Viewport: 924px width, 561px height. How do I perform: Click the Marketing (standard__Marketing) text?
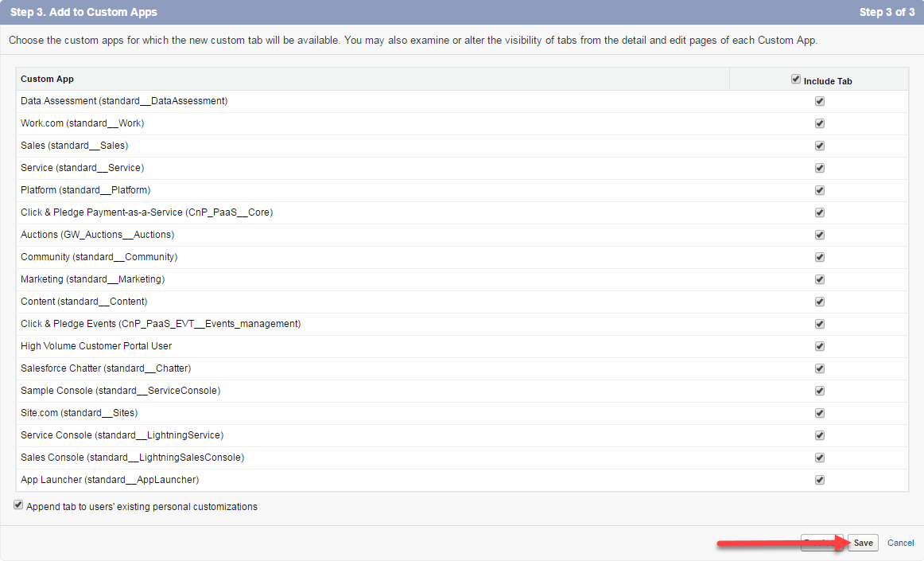point(92,279)
